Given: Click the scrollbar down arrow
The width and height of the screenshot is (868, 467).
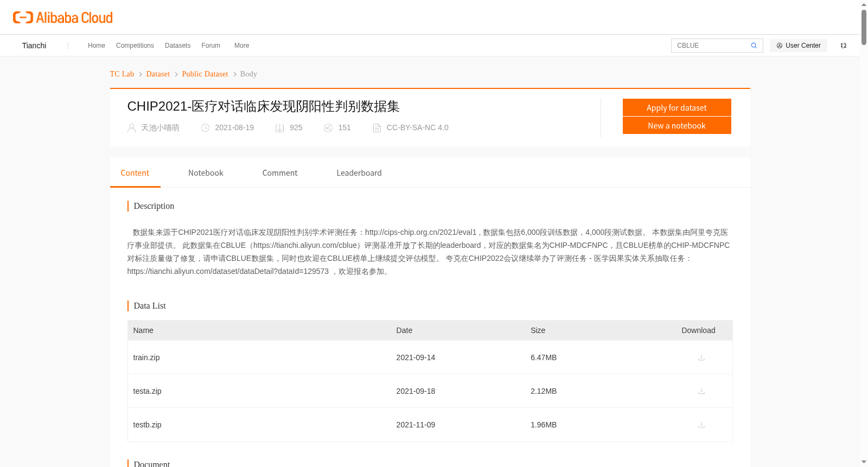Looking at the screenshot, I should pyautogui.click(x=864, y=462).
